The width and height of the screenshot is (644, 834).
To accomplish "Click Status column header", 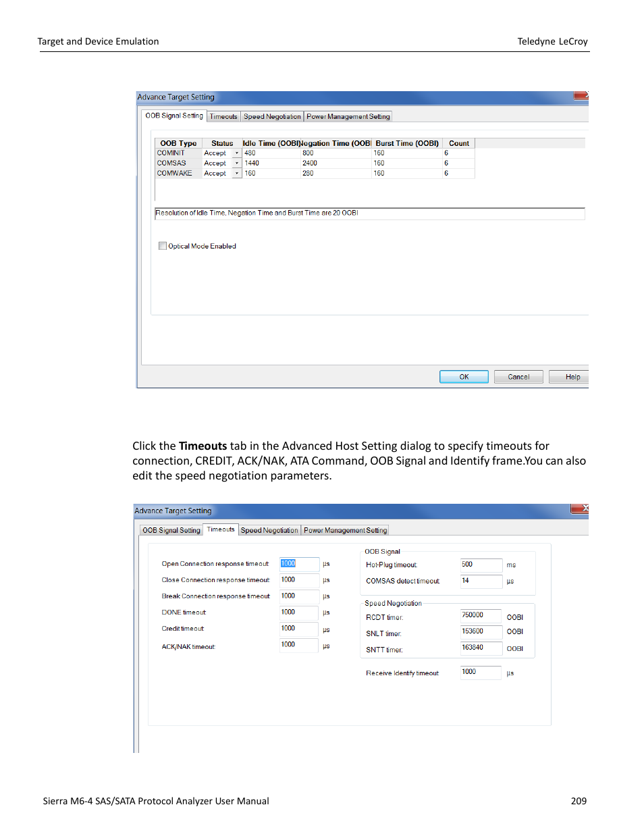I will coord(222,143).
